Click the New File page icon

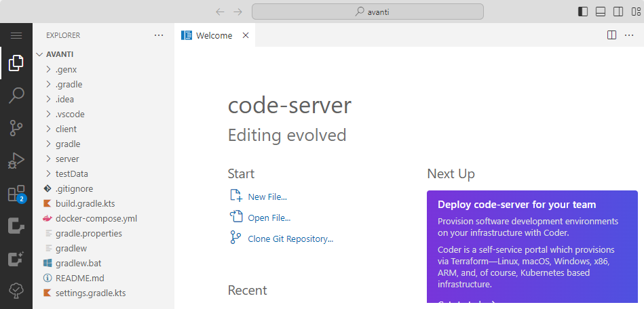click(235, 195)
